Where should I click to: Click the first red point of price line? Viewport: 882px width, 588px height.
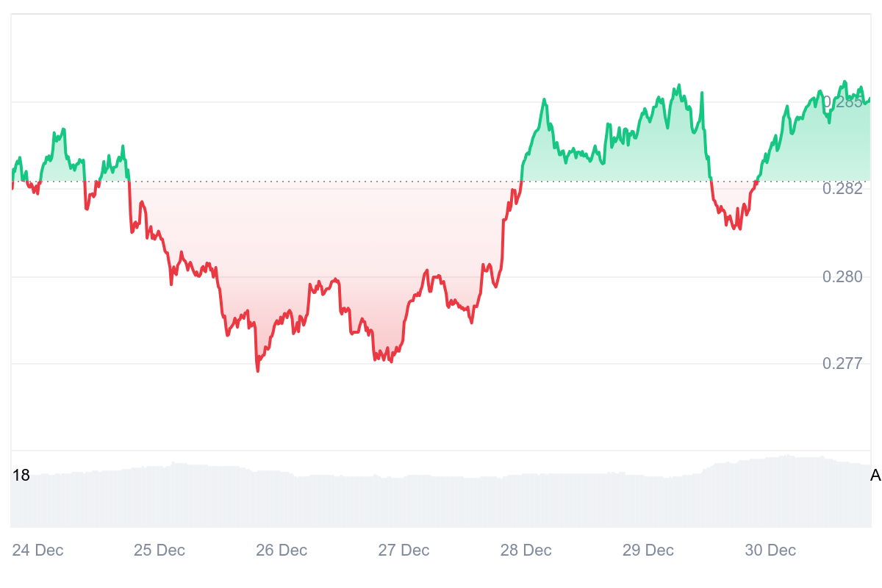pos(12,188)
